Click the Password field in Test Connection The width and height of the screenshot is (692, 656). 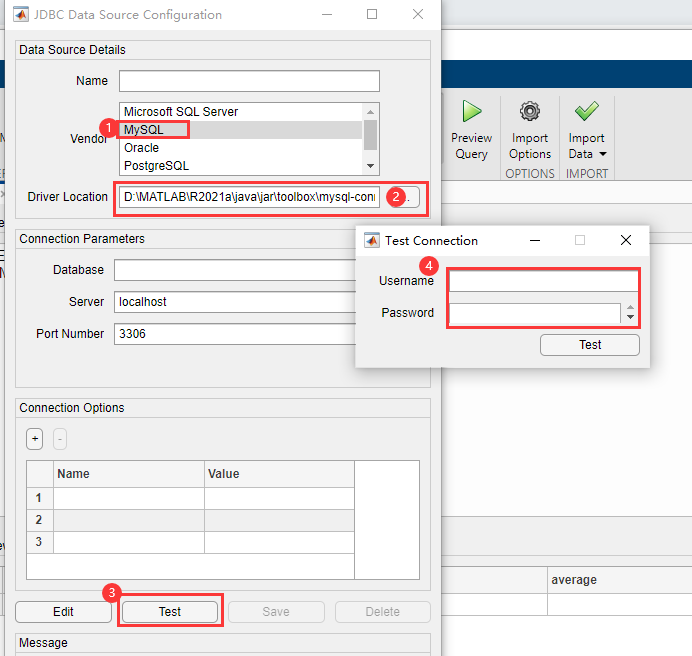point(535,313)
